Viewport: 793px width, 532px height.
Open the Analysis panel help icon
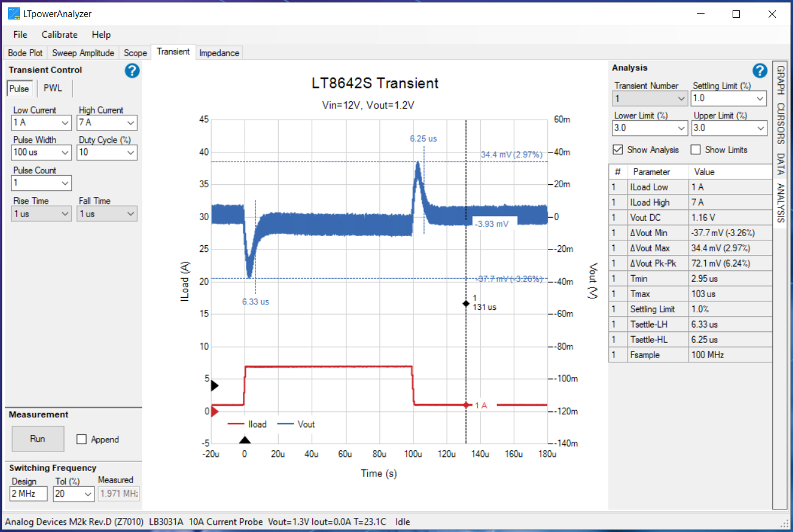tap(759, 70)
